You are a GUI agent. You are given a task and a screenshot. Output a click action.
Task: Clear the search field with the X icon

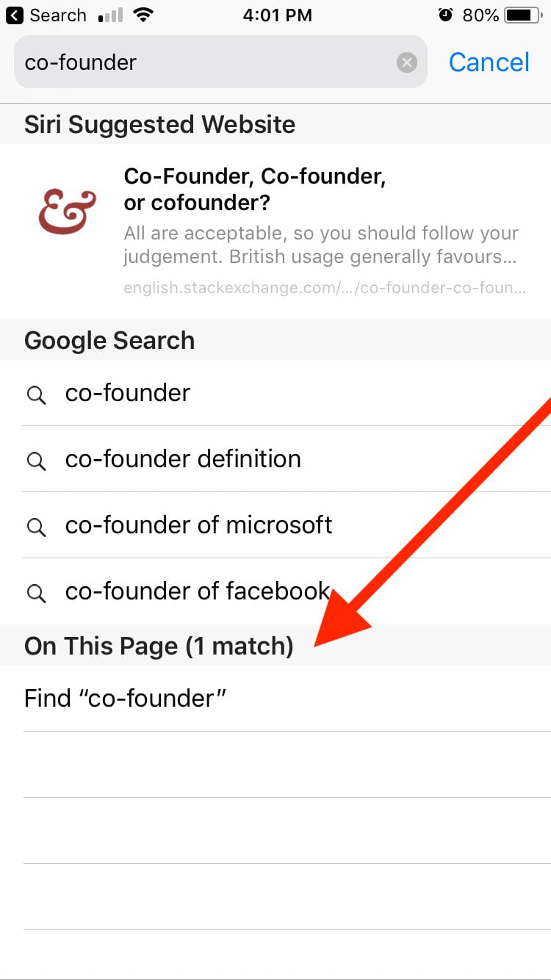point(407,62)
